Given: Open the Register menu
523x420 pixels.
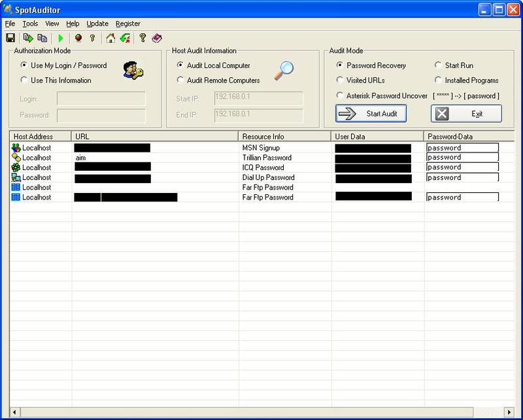Looking at the screenshot, I should tap(127, 24).
